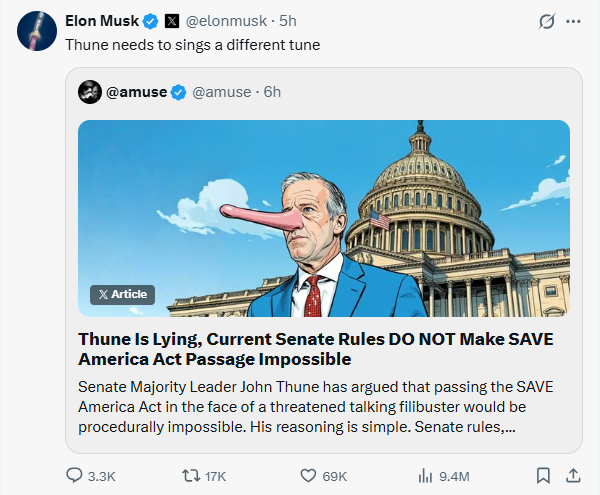Like the post with heart icon
Viewport: 600px width, 495px height.
[307, 474]
